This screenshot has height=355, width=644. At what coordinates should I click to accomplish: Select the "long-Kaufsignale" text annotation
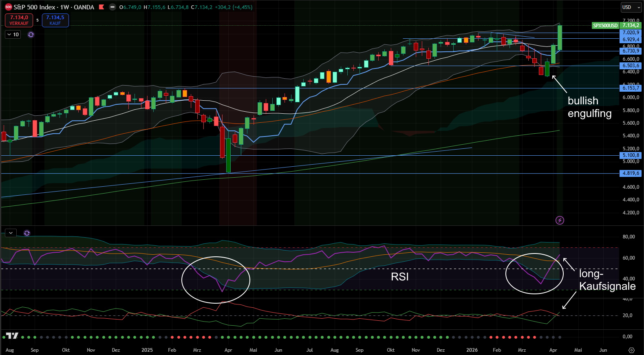pos(607,280)
